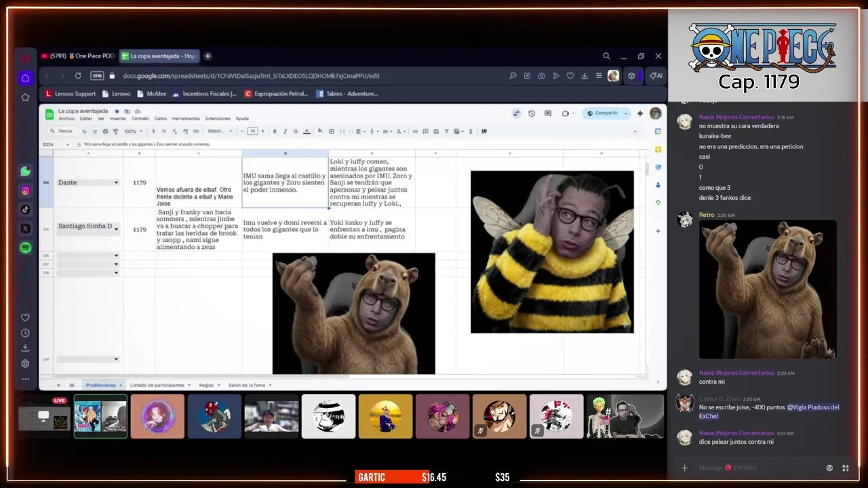Open browser history clock in sidebar
The height and width of the screenshot is (488, 868).
pyautogui.click(x=25, y=333)
